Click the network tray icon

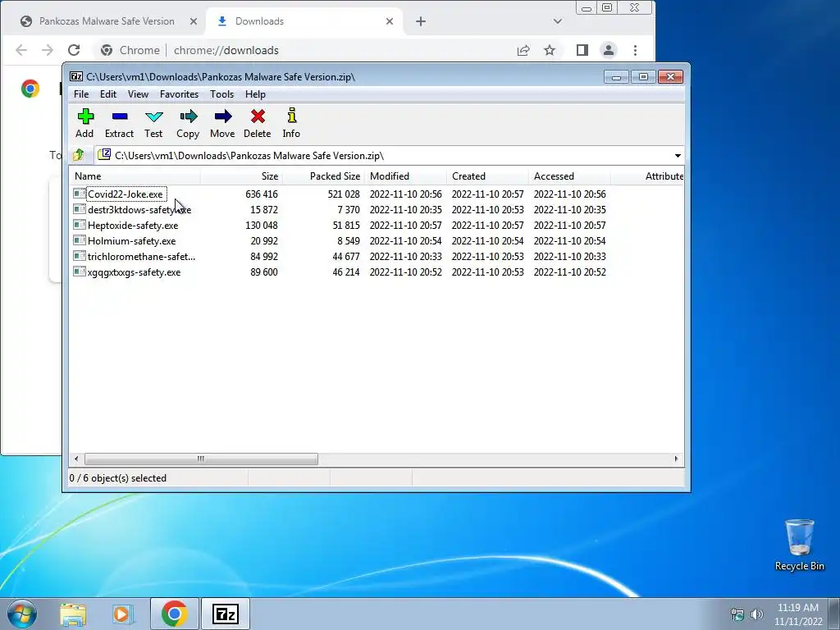point(737,614)
